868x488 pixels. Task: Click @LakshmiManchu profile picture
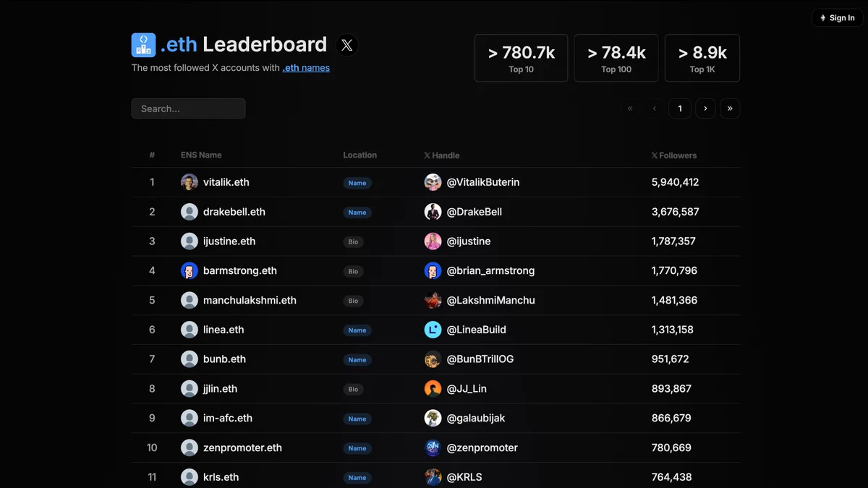pyautogui.click(x=433, y=300)
